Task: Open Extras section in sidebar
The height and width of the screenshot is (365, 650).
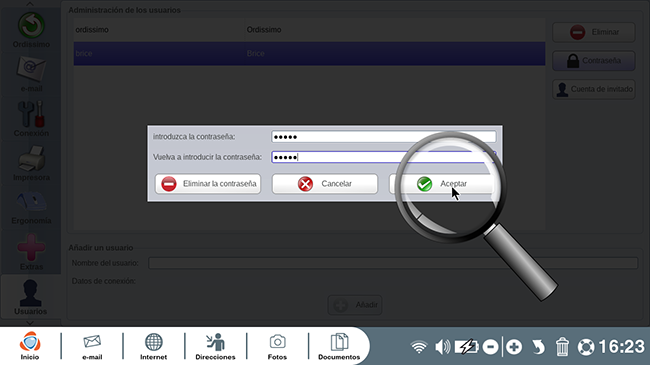Action: (x=31, y=252)
